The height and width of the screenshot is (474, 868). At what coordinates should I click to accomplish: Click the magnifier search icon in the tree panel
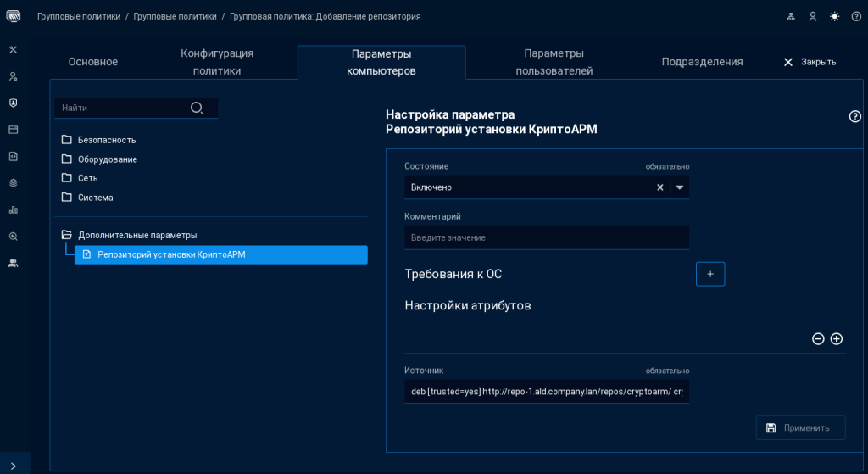point(197,108)
